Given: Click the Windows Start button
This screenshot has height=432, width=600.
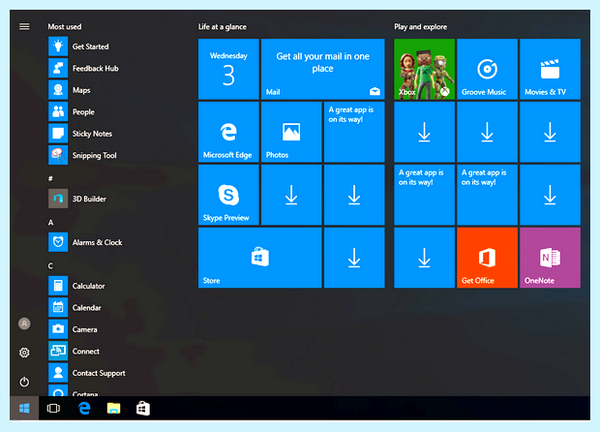Looking at the screenshot, I should (24, 408).
